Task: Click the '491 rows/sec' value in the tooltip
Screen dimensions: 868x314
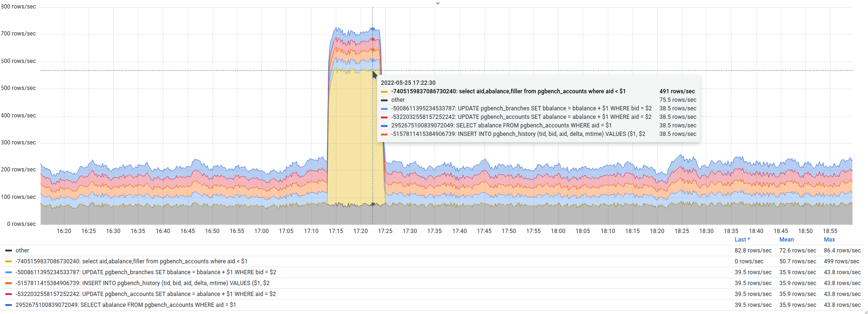Action: (677, 91)
